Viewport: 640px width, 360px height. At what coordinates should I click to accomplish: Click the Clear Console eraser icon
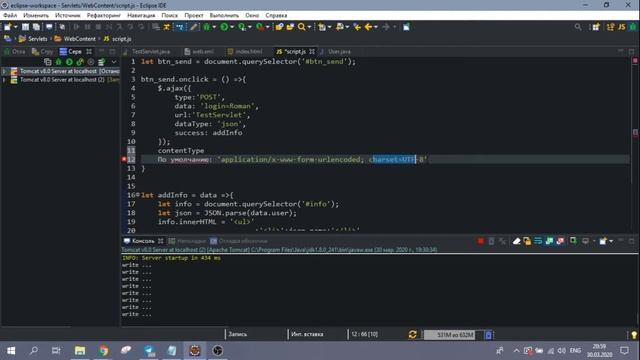pos(516,241)
